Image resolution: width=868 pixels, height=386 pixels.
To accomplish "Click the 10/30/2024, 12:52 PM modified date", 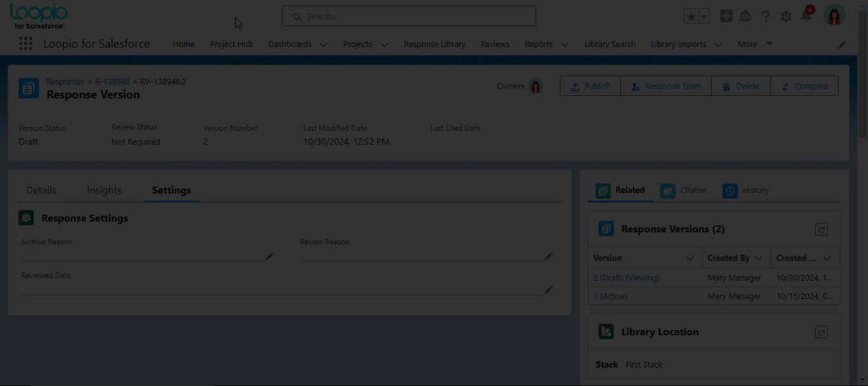I will [346, 142].
